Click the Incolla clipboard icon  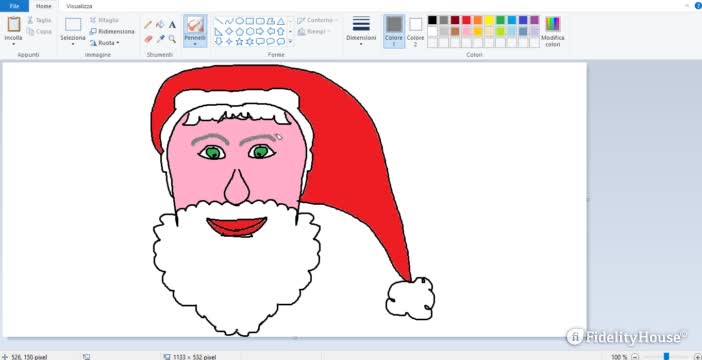(x=14, y=24)
